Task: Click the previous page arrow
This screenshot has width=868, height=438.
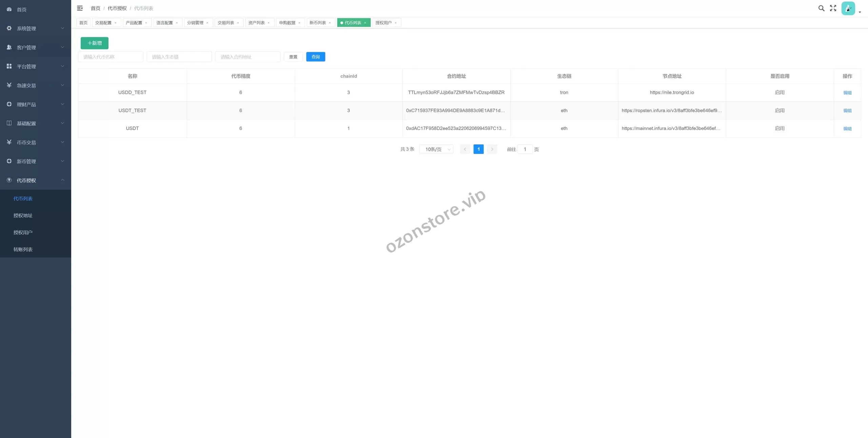Action: tap(465, 149)
